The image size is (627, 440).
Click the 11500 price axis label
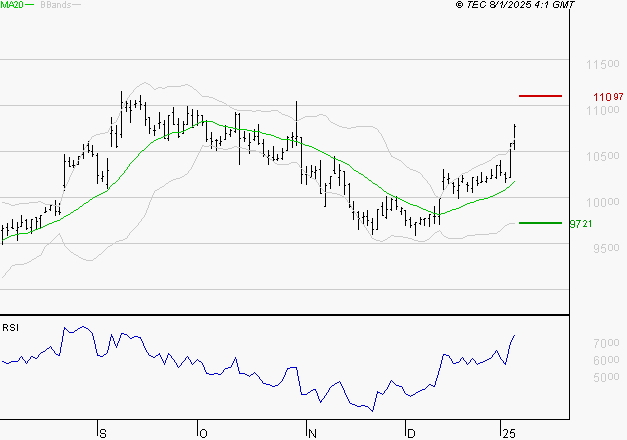tap(603, 64)
